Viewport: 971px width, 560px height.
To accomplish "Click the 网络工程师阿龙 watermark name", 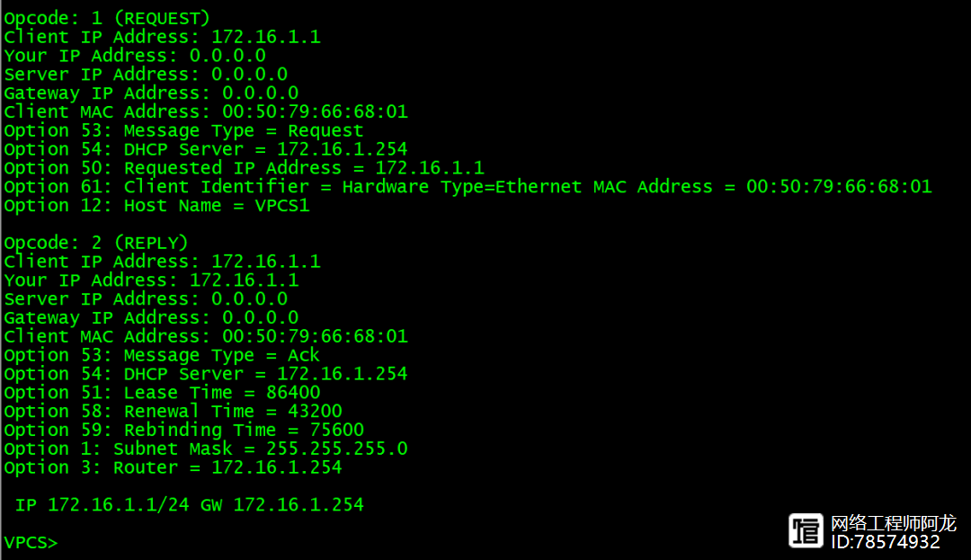I will [x=893, y=523].
